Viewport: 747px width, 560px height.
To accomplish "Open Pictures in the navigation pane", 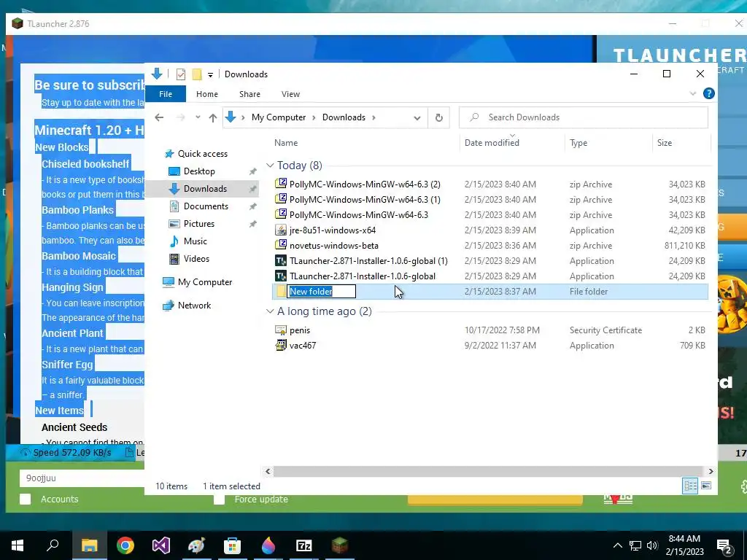I will (x=198, y=224).
